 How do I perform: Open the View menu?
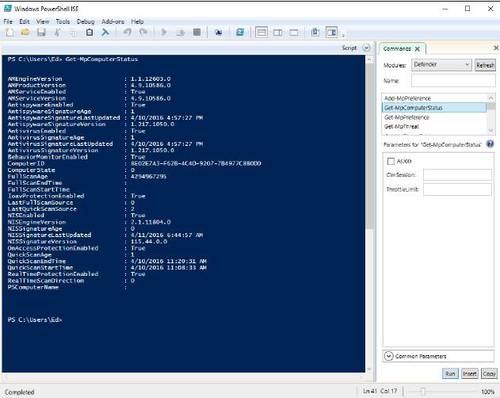click(x=43, y=22)
